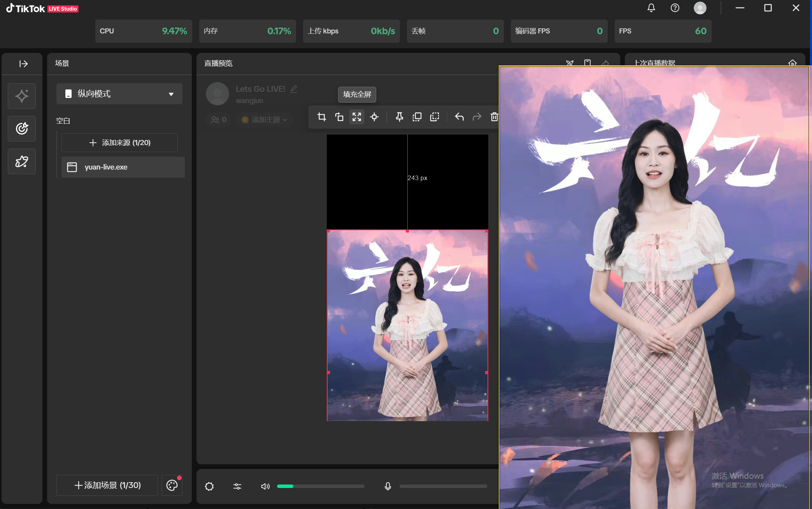Click 添加场景 (1/30) button
This screenshot has height=509, width=812.
point(107,485)
